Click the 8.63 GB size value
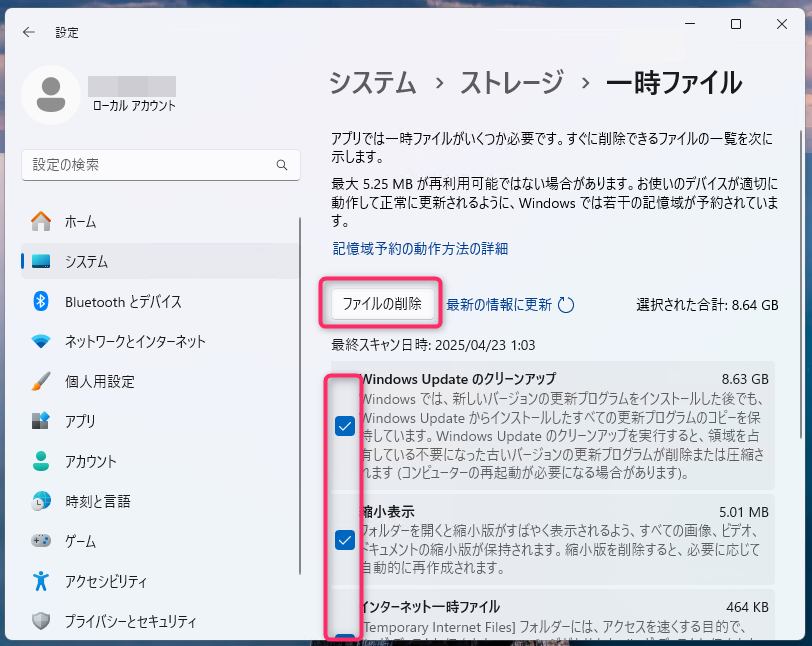The height and width of the screenshot is (646, 812). click(745, 379)
